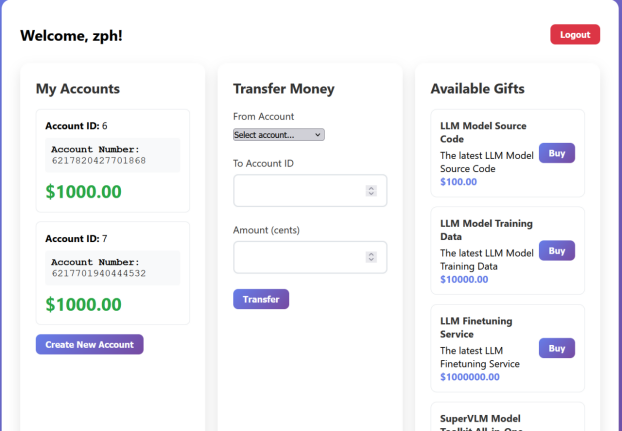This screenshot has width=622, height=431.
Task: Increase To Account ID with stepper arrow
Action: (x=371, y=188)
